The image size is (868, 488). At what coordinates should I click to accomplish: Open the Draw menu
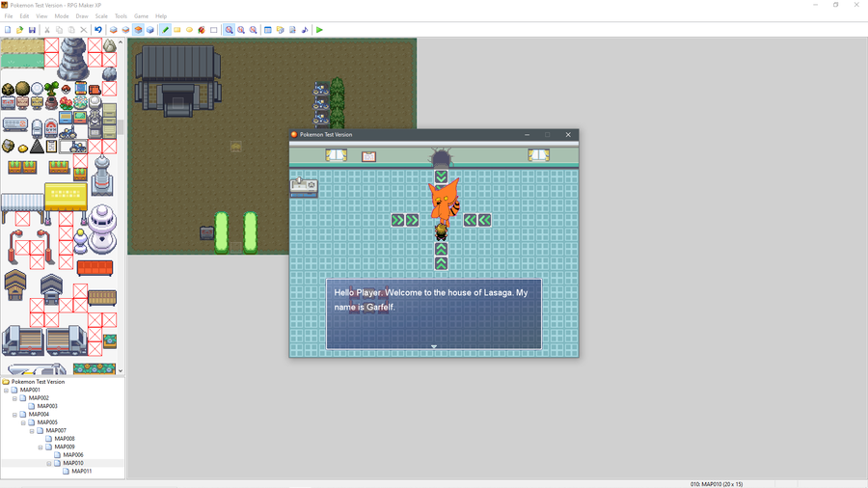pyautogui.click(x=82, y=16)
